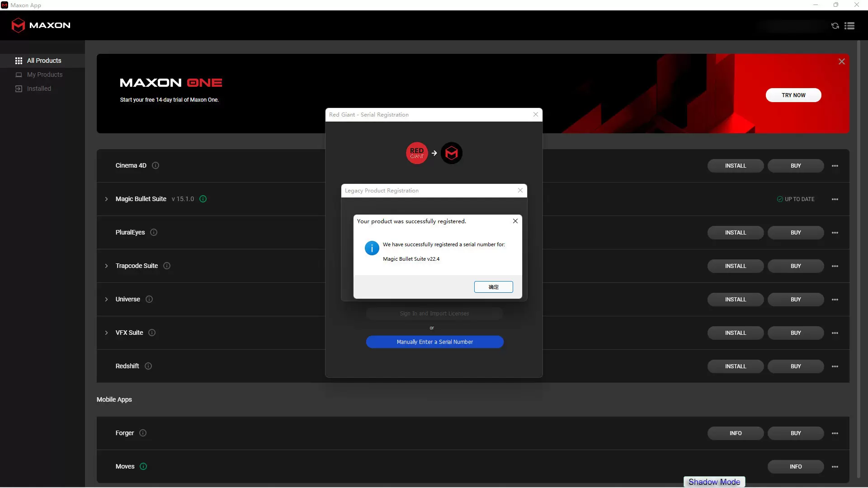Open more options for Redshift
The image size is (868, 488).
[835, 366]
